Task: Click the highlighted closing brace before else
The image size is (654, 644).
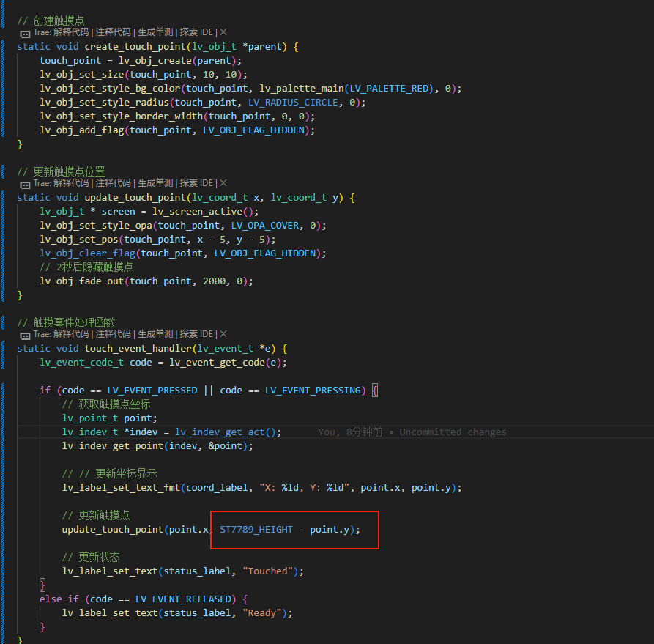Action: [42, 585]
